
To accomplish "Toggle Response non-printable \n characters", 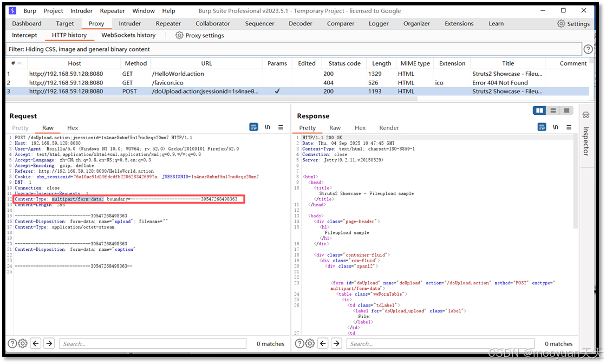I will [556, 127].
